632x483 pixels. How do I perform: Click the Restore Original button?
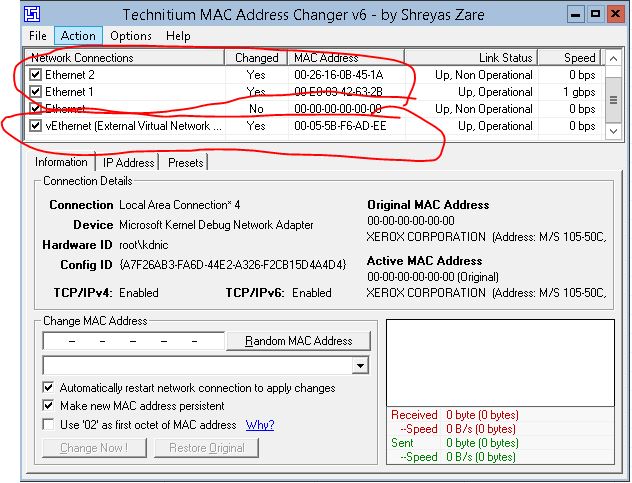click(x=206, y=448)
